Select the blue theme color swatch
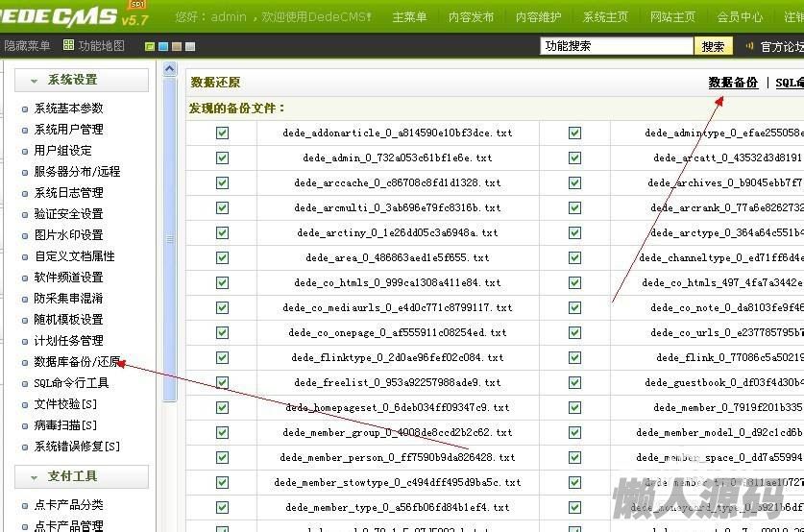This screenshot has height=532, width=804. (163, 47)
